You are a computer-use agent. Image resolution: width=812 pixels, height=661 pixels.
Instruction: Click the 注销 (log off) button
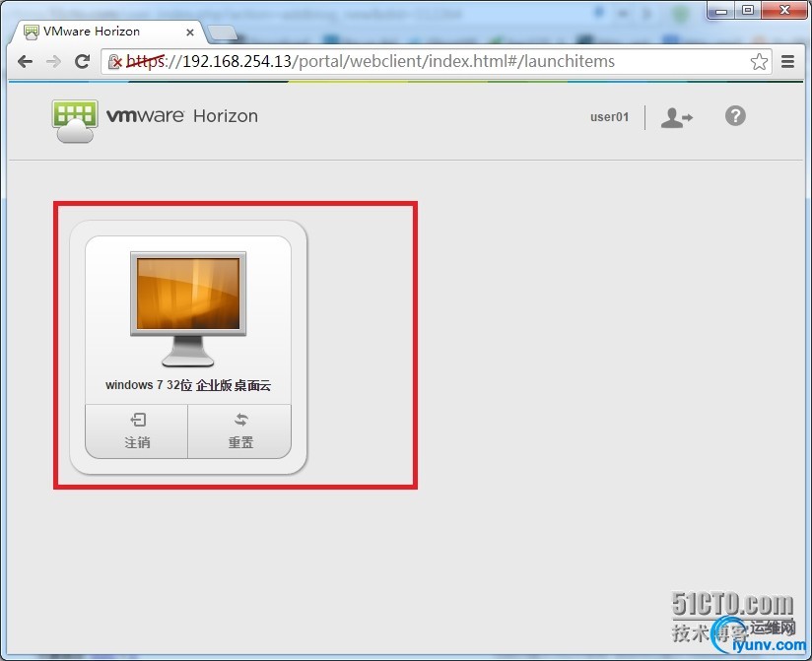click(x=137, y=430)
